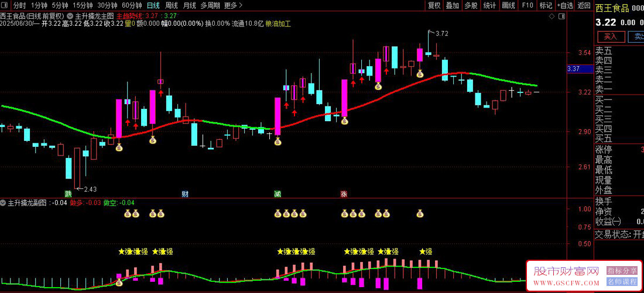Click the 标记 mark button
This screenshot has height=293, width=644.
tap(546, 5)
